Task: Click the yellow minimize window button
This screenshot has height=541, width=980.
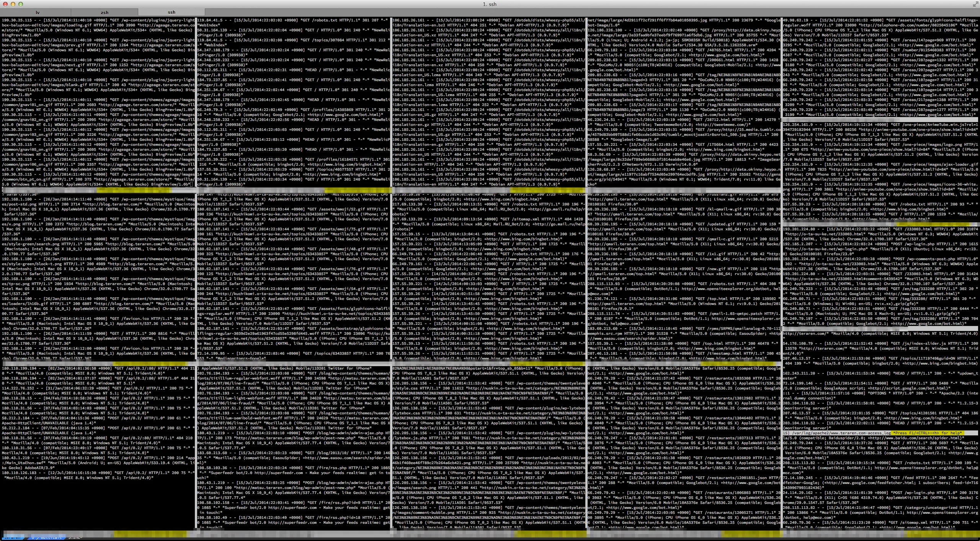Action: [x=13, y=4]
